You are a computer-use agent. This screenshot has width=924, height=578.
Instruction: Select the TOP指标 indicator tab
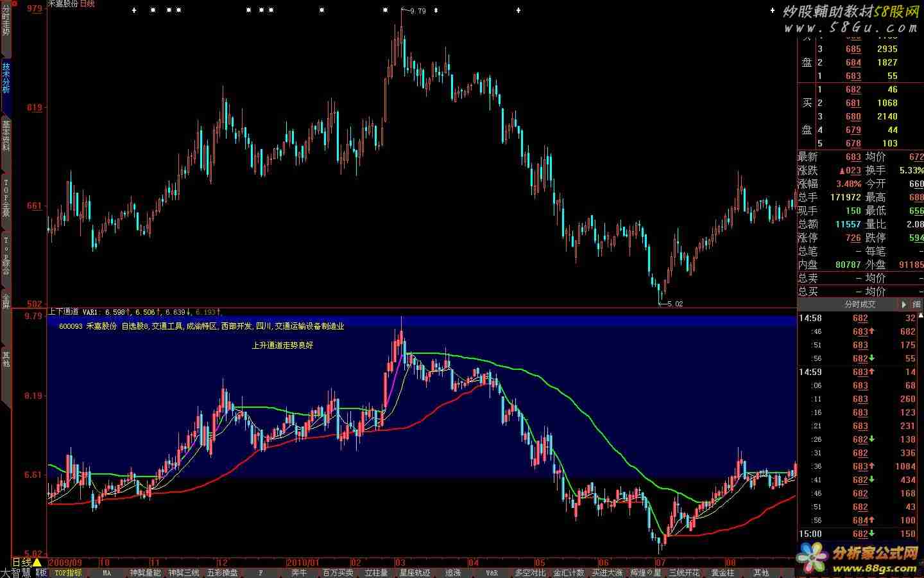[68, 573]
